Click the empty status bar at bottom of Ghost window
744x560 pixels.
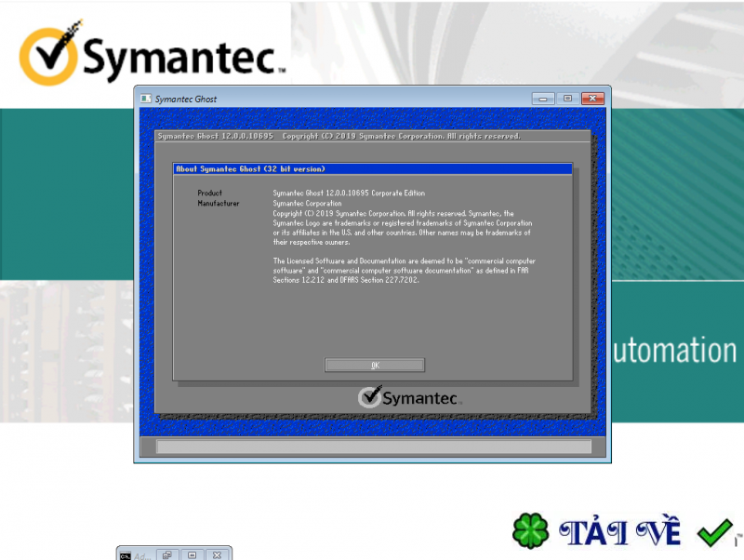[x=374, y=447]
